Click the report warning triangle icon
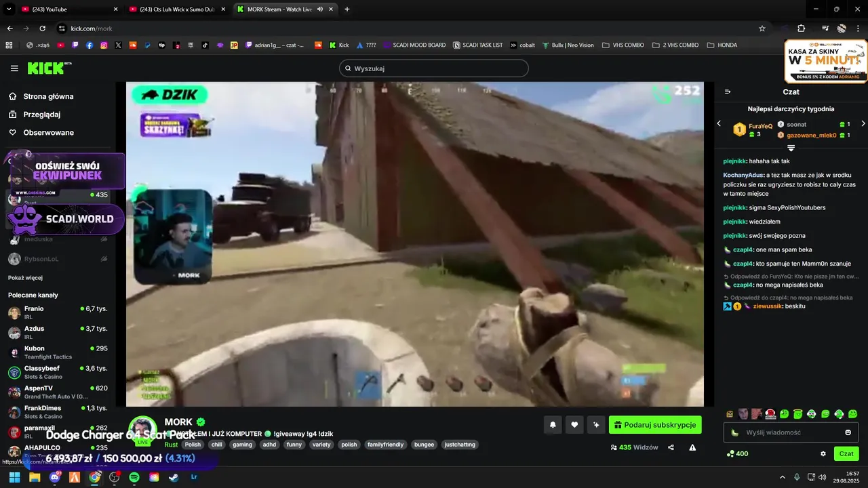 click(x=692, y=447)
